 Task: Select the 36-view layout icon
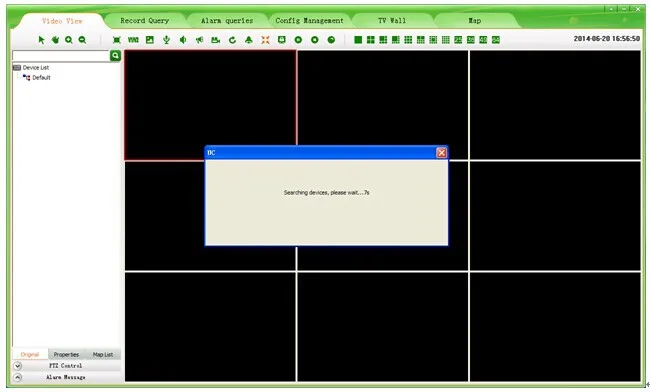(x=471, y=40)
